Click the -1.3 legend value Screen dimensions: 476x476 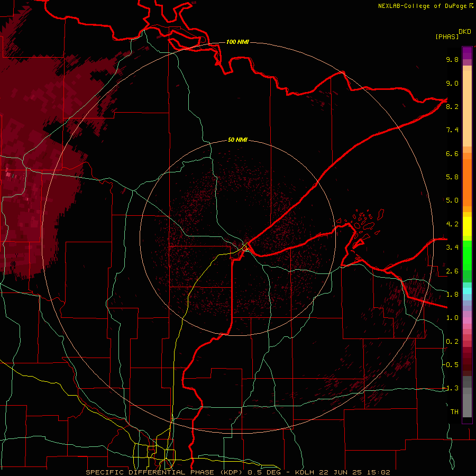coord(450,388)
